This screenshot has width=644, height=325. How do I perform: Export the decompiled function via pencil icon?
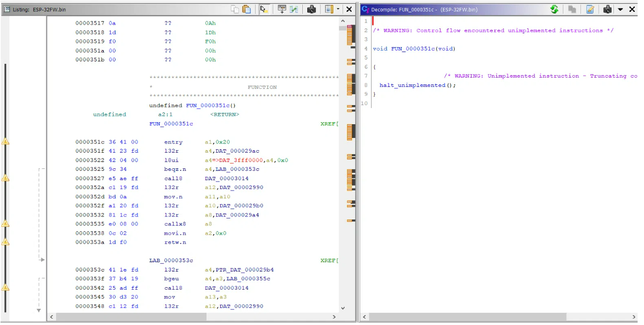tap(590, 9)
